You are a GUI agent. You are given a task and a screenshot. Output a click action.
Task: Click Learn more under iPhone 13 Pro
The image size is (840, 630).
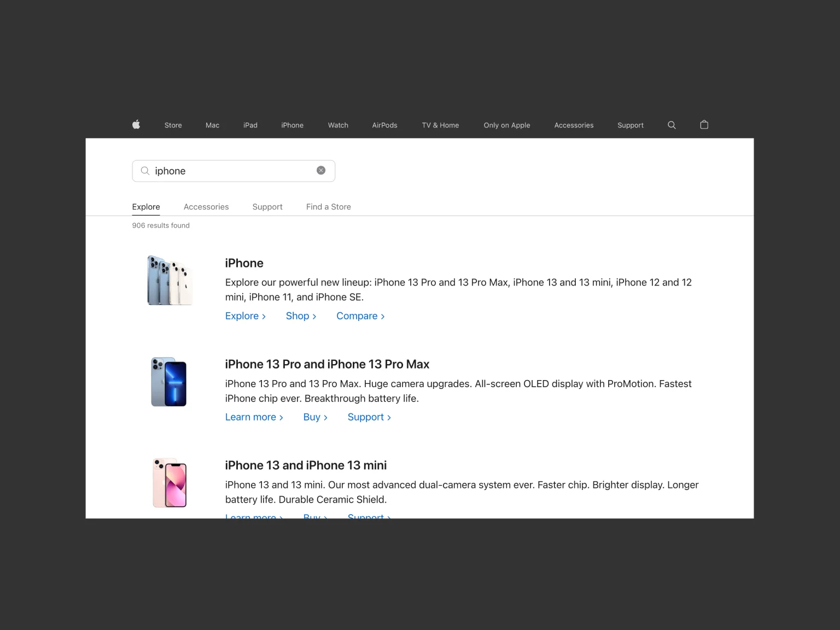click(x=254, y=417)
